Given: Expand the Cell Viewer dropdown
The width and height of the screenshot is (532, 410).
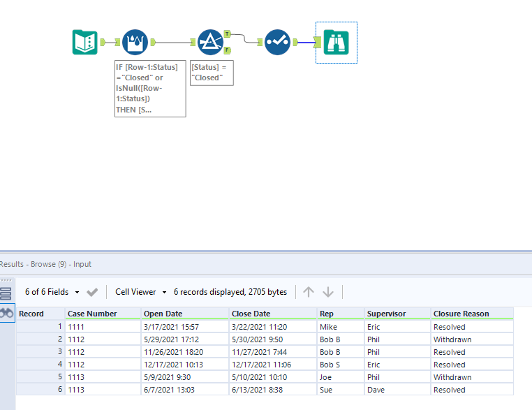Looking at the screenshot, I should pyautogui.click(x=141, y=292).
